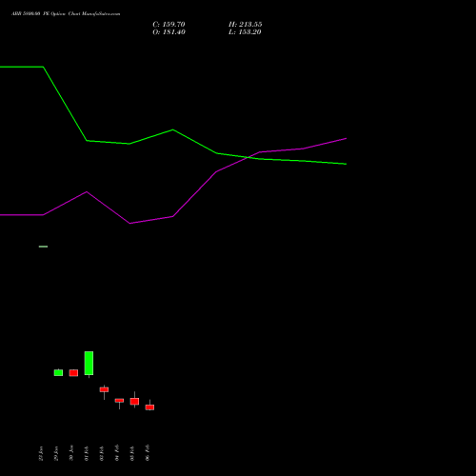
Task: Click the green candle for 29 Jan
Action: tap(58, 372)
